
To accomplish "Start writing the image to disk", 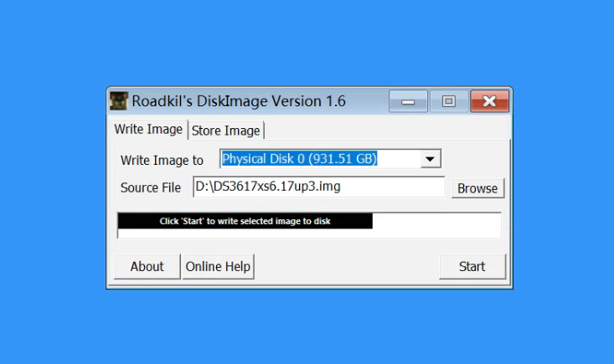I will 472,267.
